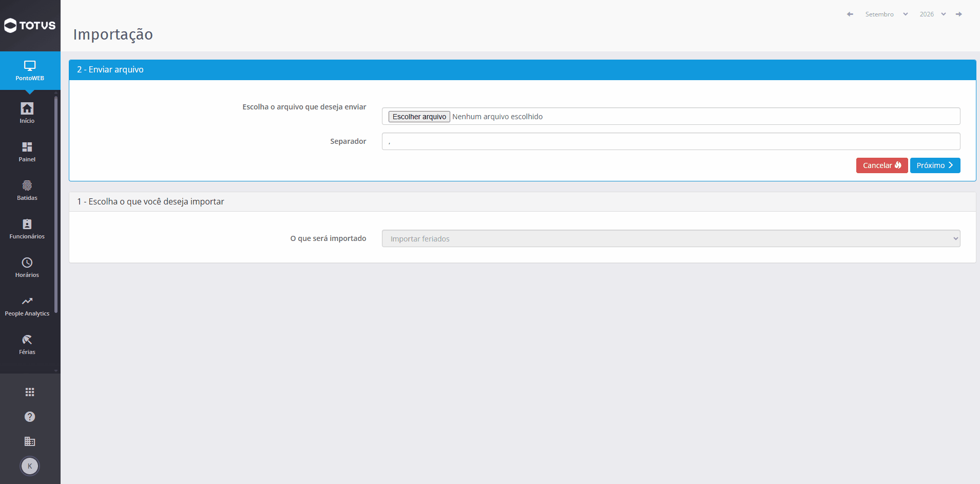The image size is (980, 484).
Task: Click the Nenhum arquivo escolhido text
Action: point(497,117)
